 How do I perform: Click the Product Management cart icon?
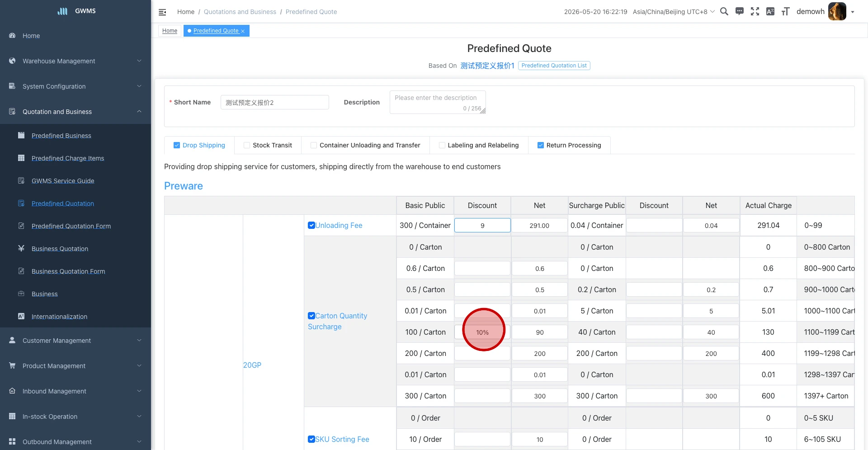pos(12,365)
